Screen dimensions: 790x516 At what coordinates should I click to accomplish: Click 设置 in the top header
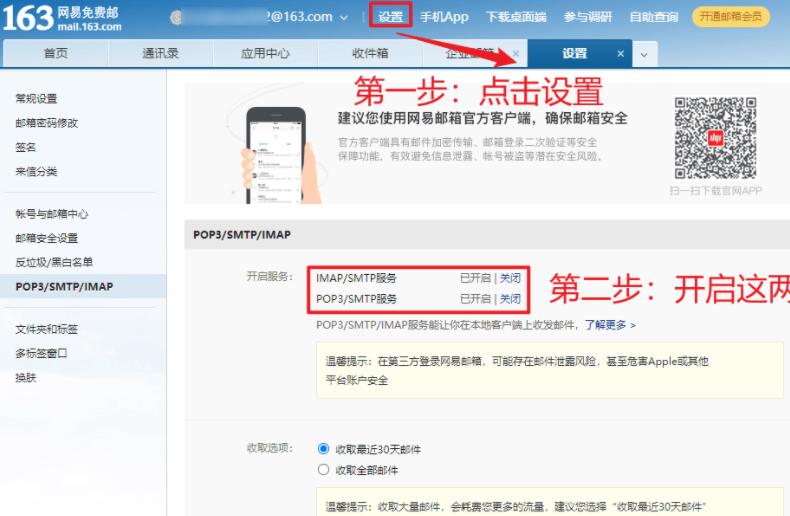[x=390, y=17]
